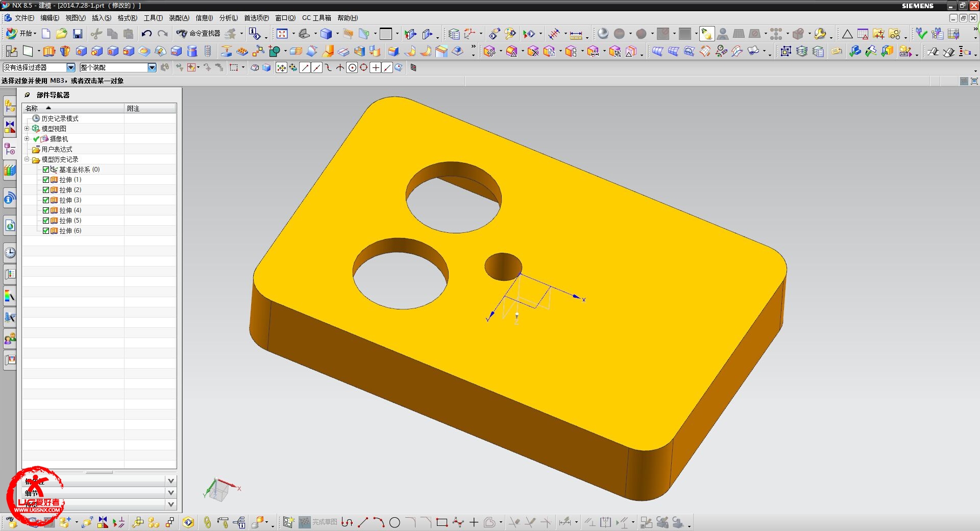
Task: Open the 帮助(H) menu
Action: click(x=347, y=18)
